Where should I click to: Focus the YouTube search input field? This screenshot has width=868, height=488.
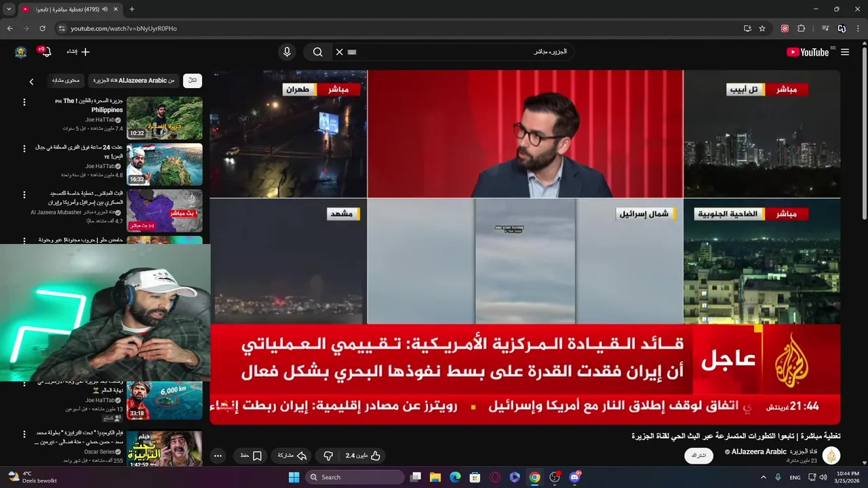454,52
